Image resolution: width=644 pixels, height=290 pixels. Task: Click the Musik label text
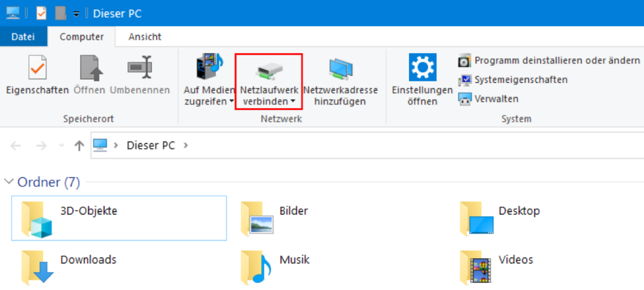point(295,260)
